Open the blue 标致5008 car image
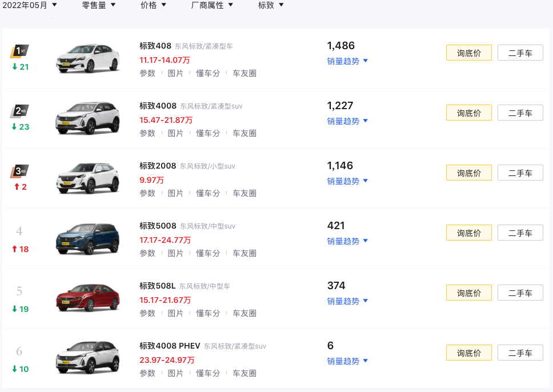Screen dimensions: 553x392 point(88,238)
